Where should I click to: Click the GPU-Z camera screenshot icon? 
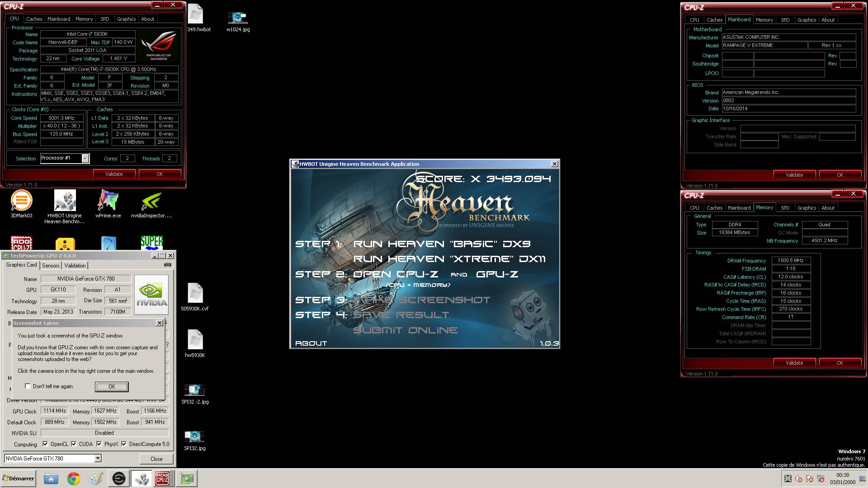(167, 265)
